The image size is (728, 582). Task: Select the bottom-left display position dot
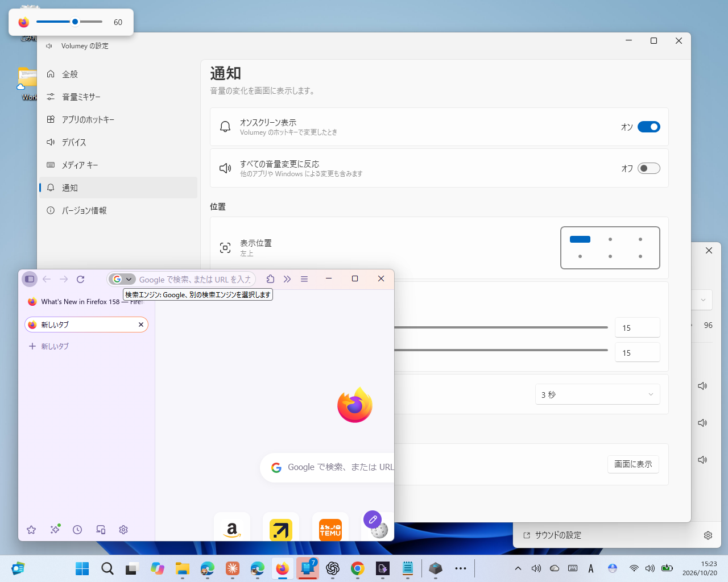coord(580,256)
